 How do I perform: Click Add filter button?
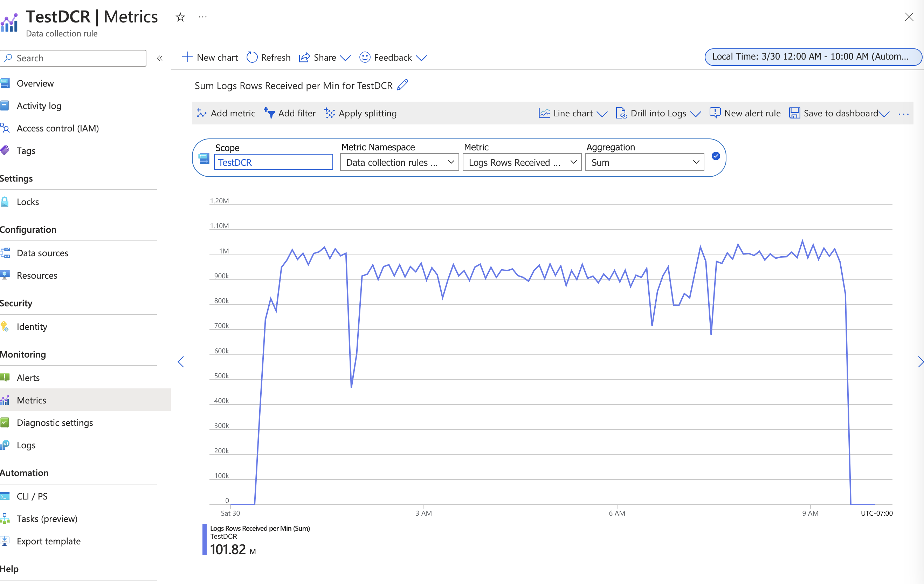coord(290,113)
